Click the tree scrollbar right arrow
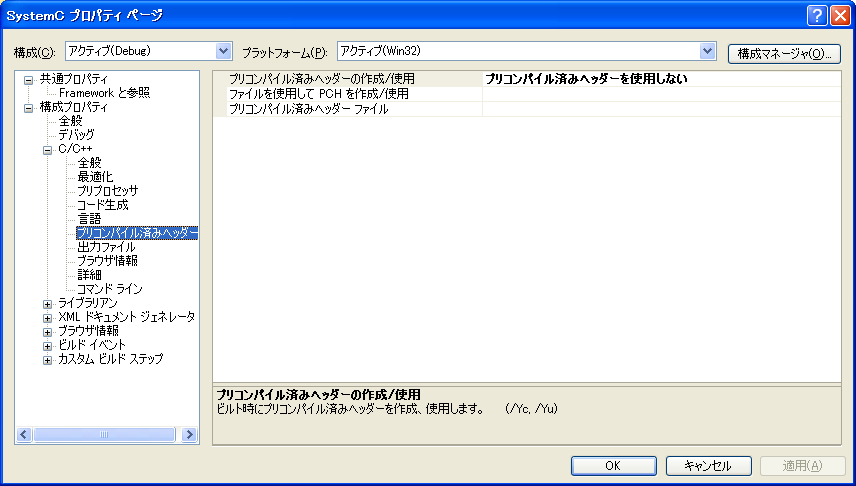This screenshot has height=486, width=856. pyautogui.click(x=189, y=435)
